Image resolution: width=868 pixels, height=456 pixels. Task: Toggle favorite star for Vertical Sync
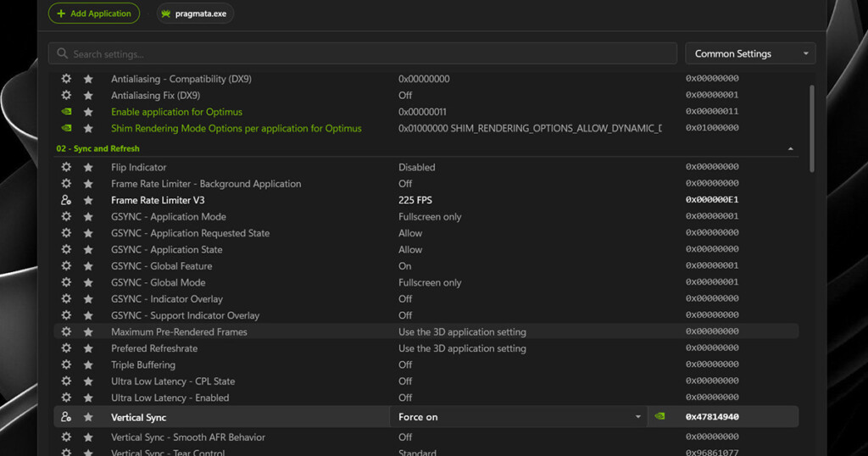pos(88,417)
